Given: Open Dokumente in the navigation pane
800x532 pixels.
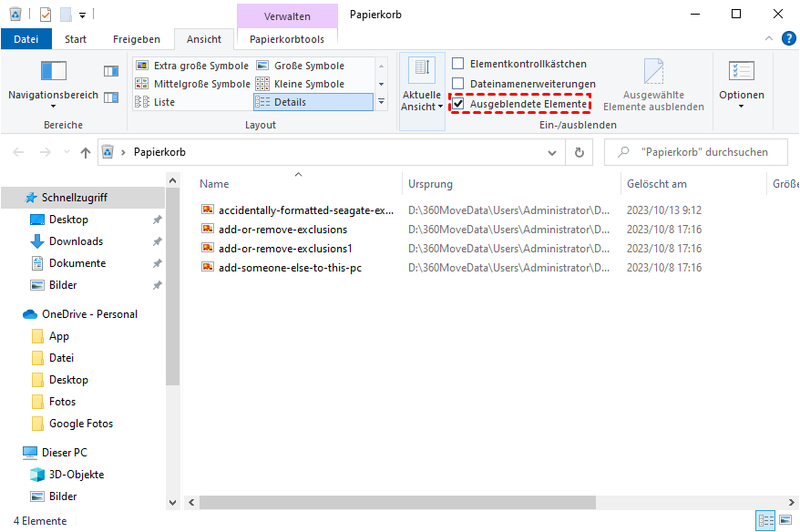Looking at the screenshot, I should click(x=77, y=263).
